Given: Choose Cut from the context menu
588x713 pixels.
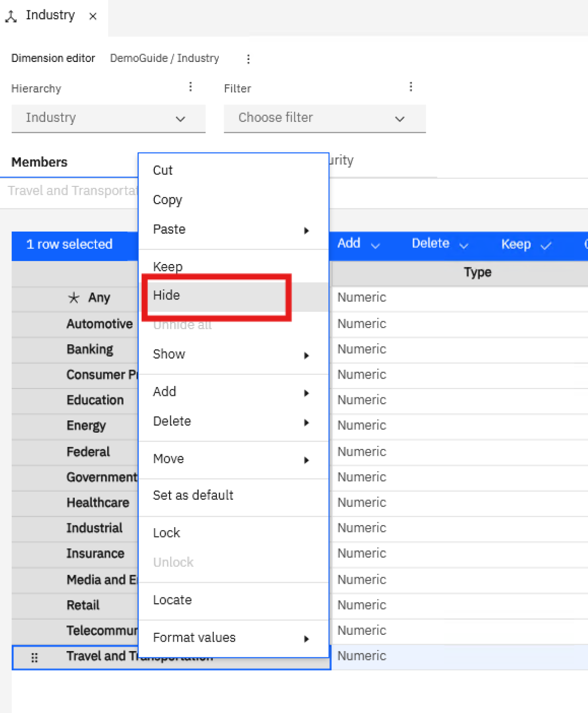Looking at the screenshot, I should tap(234, 171).
